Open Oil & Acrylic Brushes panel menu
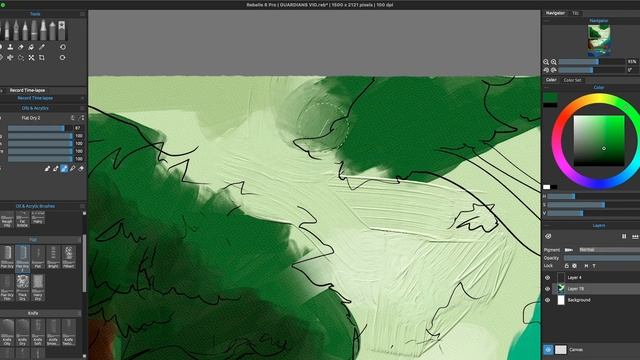The width and height of the screenshot is (640, 360). tap(82, 207)
